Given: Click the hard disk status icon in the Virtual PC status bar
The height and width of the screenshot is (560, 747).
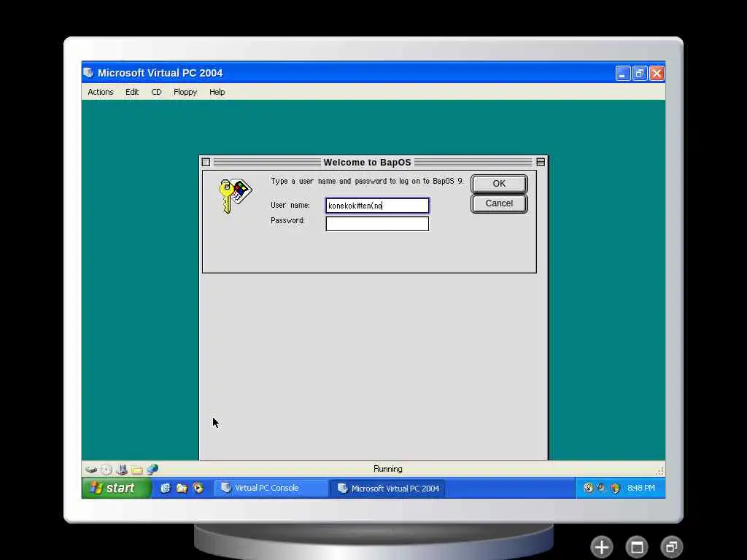Looking at the screenshot, I should click(x=91, y=470).
